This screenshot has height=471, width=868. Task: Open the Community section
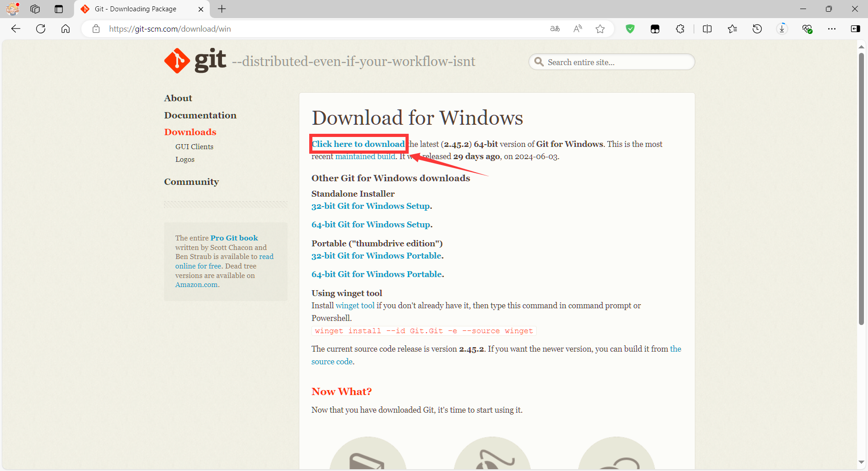[192, 182]
